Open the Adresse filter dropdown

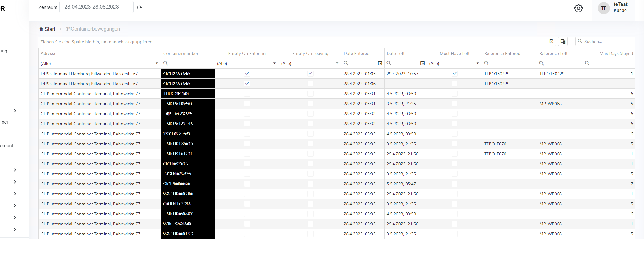(157, 63)
